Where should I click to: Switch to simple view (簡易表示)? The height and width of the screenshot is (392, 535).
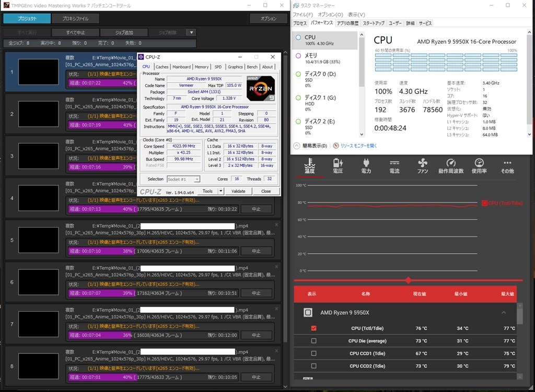310,146
